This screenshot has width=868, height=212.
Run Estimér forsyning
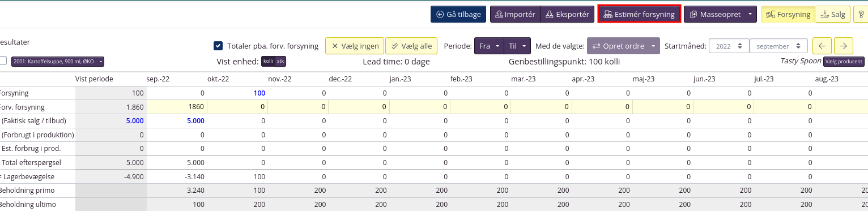click(639, 14)
